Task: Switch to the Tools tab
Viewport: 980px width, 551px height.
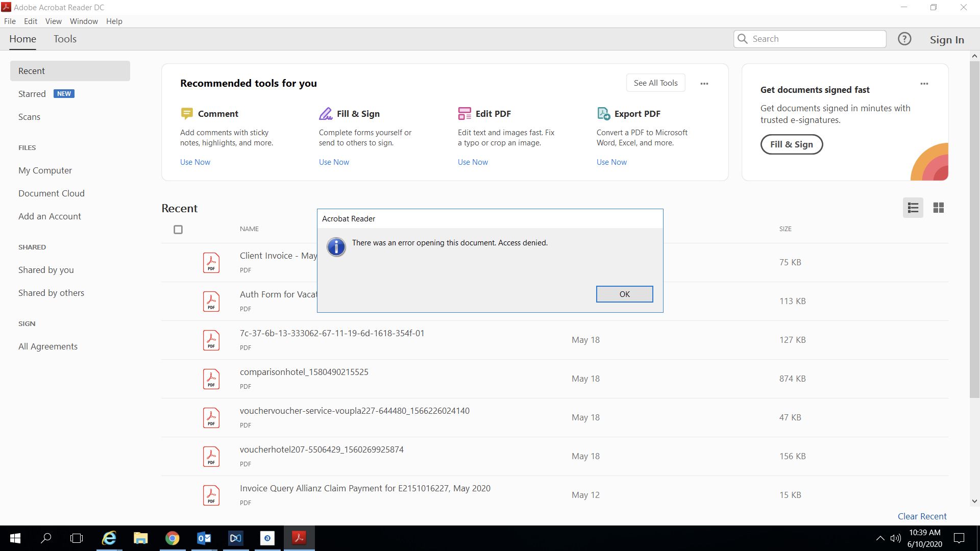Action: pos(65,39)
